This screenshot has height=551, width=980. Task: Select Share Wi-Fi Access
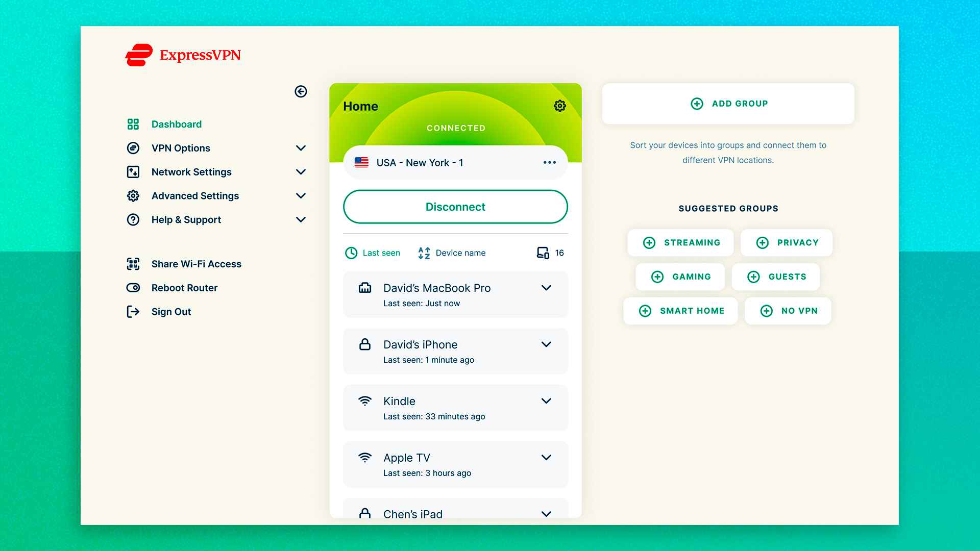tap(197, 264)
